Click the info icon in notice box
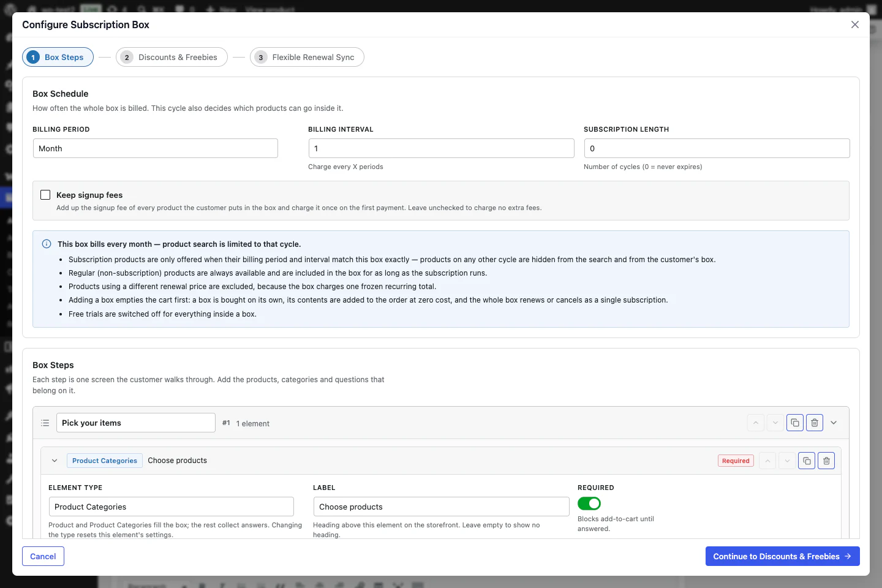882x588 pixels. (x=47, y=244)
